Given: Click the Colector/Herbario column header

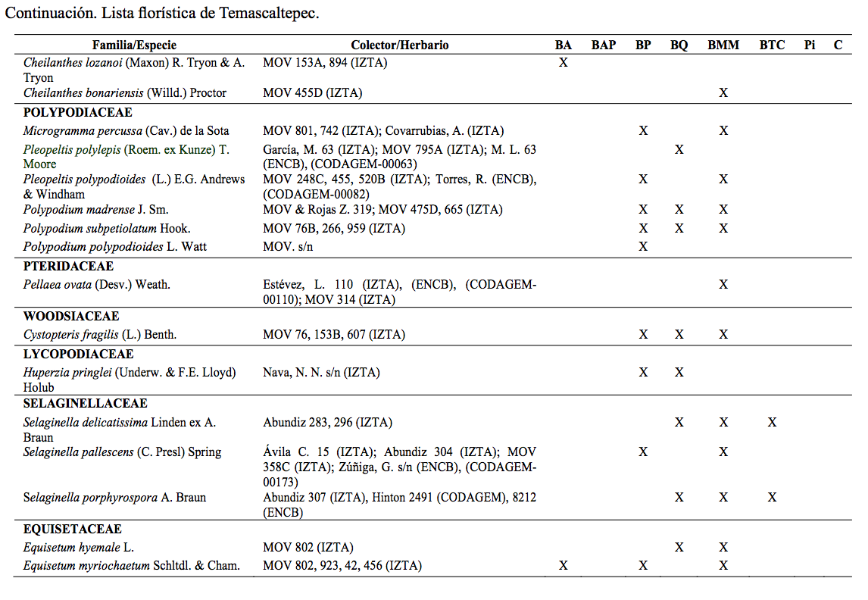Looking at the screenshot, I should coord(399,45).
